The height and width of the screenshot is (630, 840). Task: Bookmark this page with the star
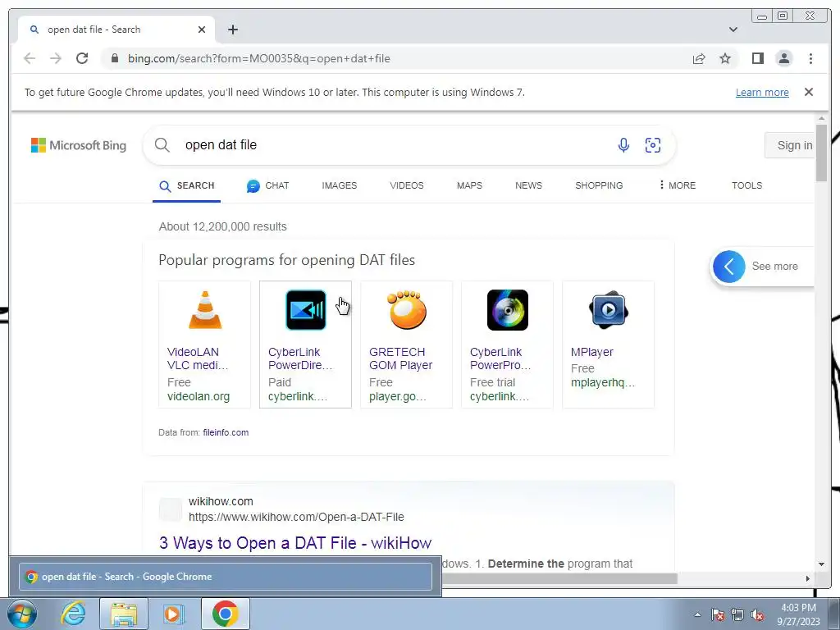coord(725,58)
